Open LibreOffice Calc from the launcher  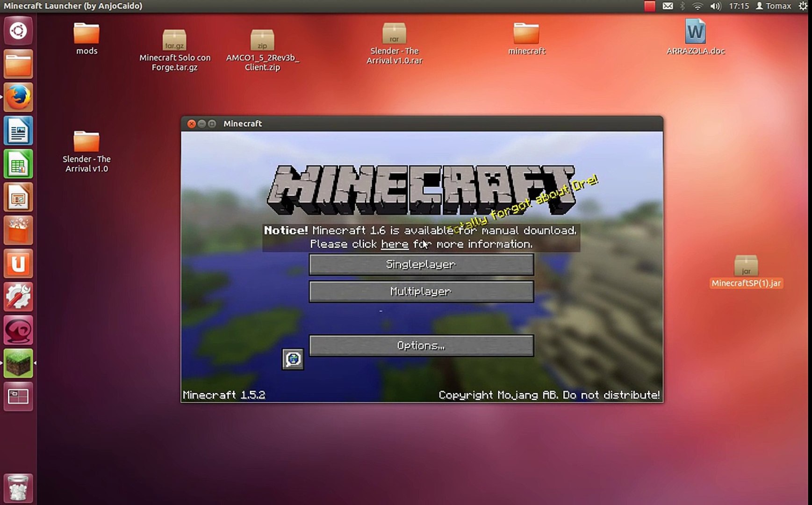tap(18, 164)
